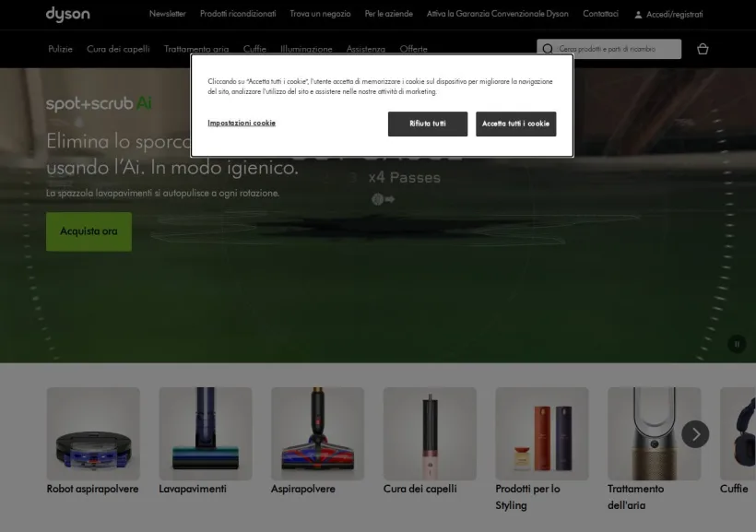Select the Lavapavimenti thumbnail

coord(206,433)
